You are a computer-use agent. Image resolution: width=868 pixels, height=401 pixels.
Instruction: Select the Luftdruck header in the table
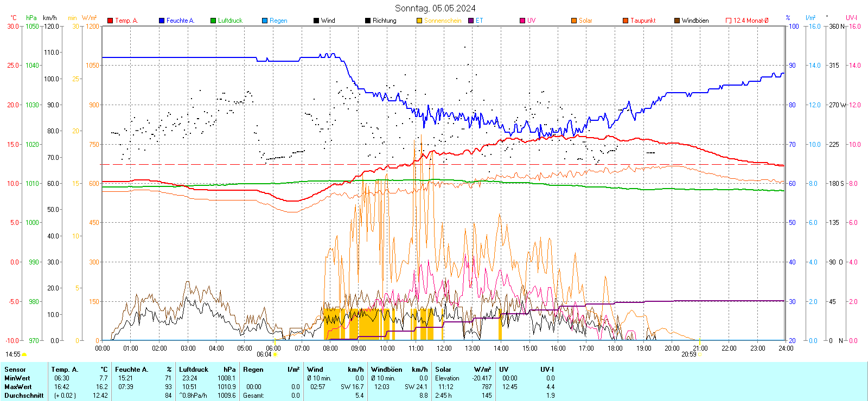[194, 370]
